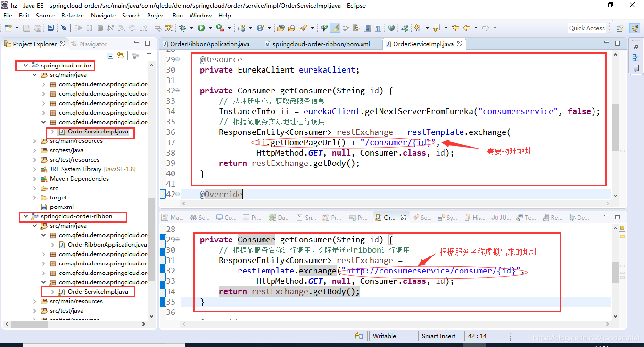
Task: Click the Search flashlight toolbar icon
Action: click(x=303, y=28)
